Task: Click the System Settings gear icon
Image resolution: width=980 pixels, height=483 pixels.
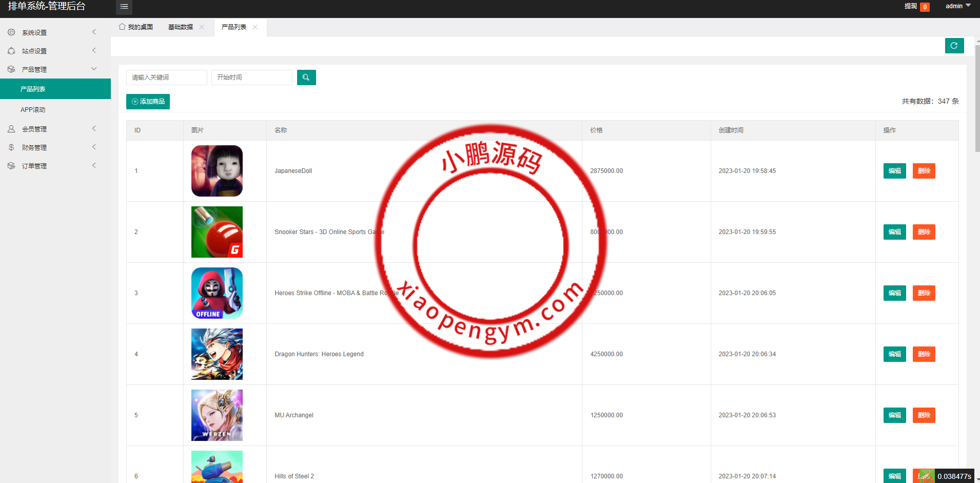Action: pos(11,32)
